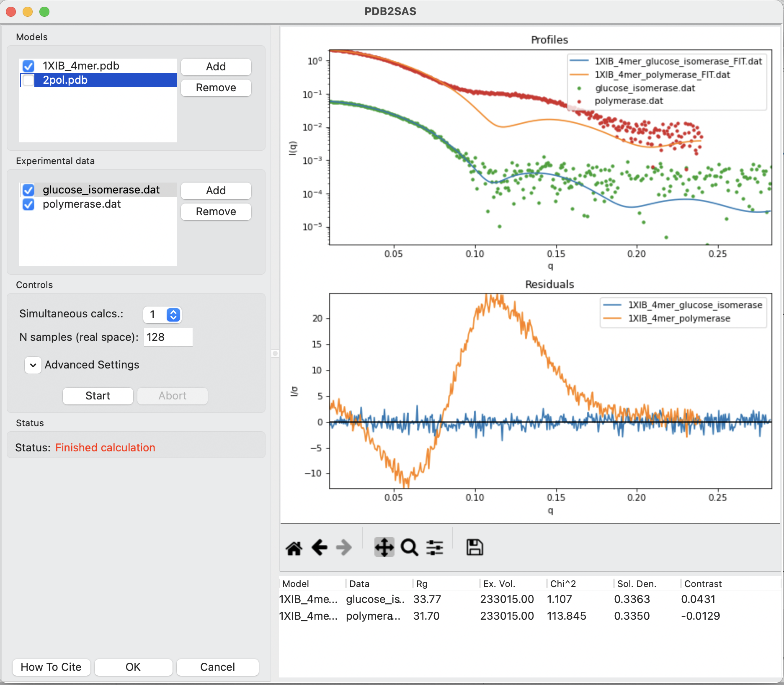Select the glucose_isomerase results table row
Viewport: 784px width, 685px height.
[529, 599]
